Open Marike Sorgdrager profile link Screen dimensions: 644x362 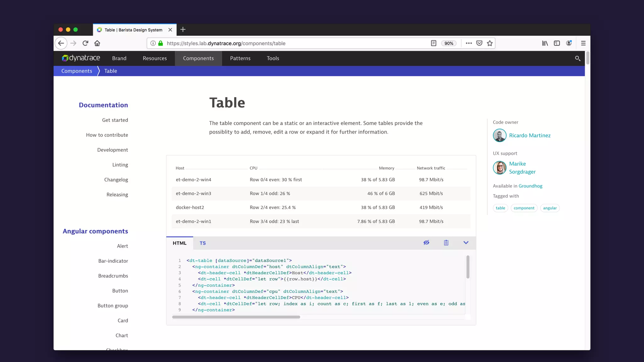(522, 168)
